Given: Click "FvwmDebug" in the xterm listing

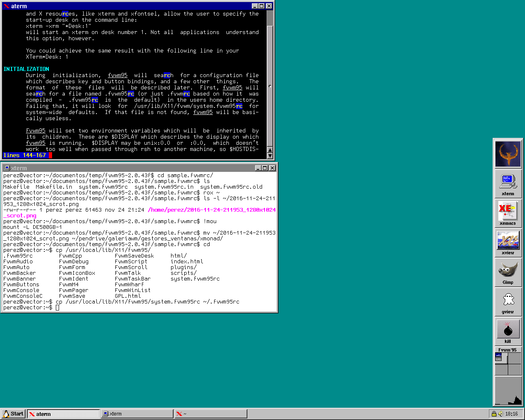Looking at the screenshot, I should [74, 262].
